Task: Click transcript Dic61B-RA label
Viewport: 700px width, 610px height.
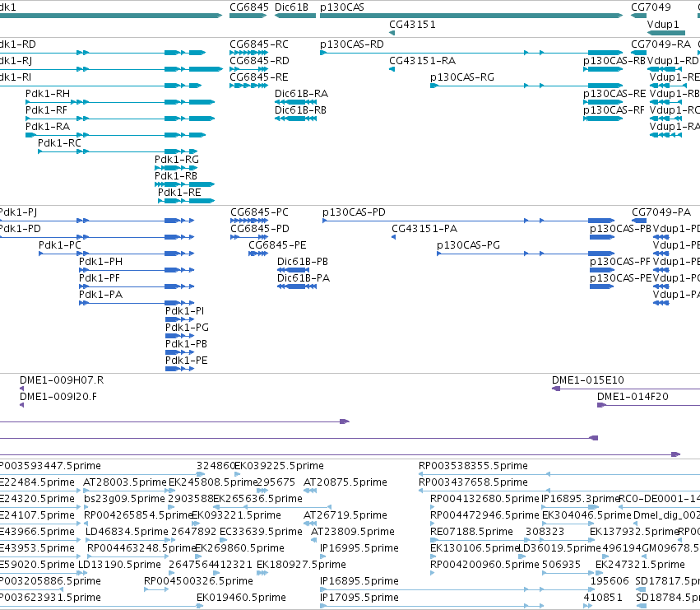Action: click(301, 94)
